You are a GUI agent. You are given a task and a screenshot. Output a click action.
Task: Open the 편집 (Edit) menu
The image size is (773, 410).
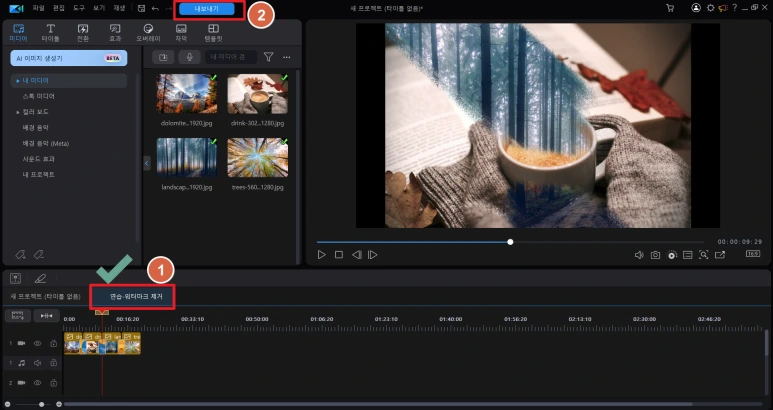[x=59, y=8]
